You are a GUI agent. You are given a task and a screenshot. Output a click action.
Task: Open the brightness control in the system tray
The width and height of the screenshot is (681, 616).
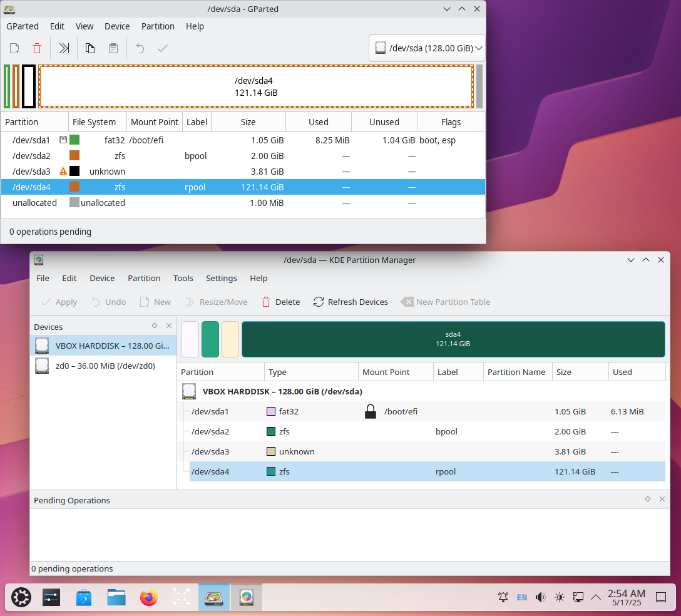[560, 597]
